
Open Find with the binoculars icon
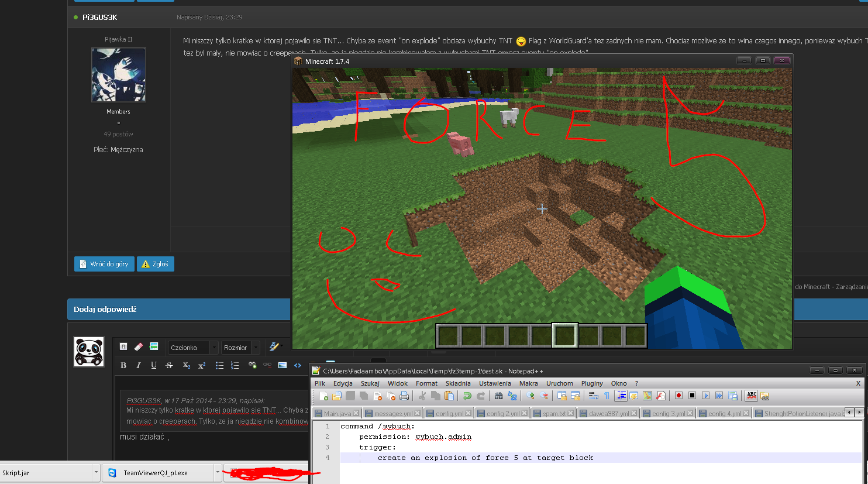click(498, 396)
